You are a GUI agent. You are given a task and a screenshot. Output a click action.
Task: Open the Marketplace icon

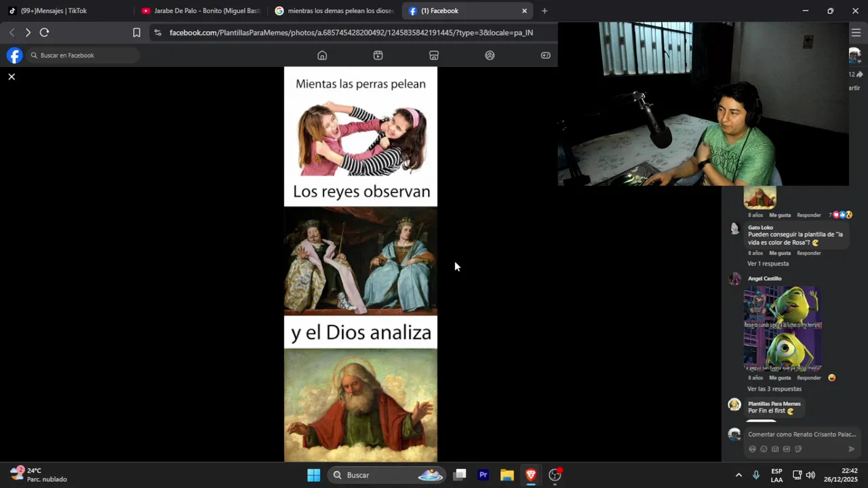tap(434, 56)
